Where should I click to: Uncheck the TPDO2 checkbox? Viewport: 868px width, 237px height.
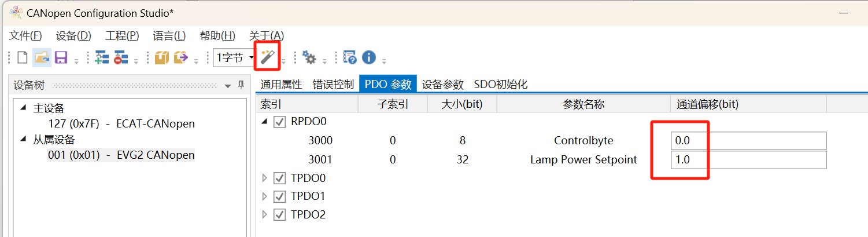280,215
